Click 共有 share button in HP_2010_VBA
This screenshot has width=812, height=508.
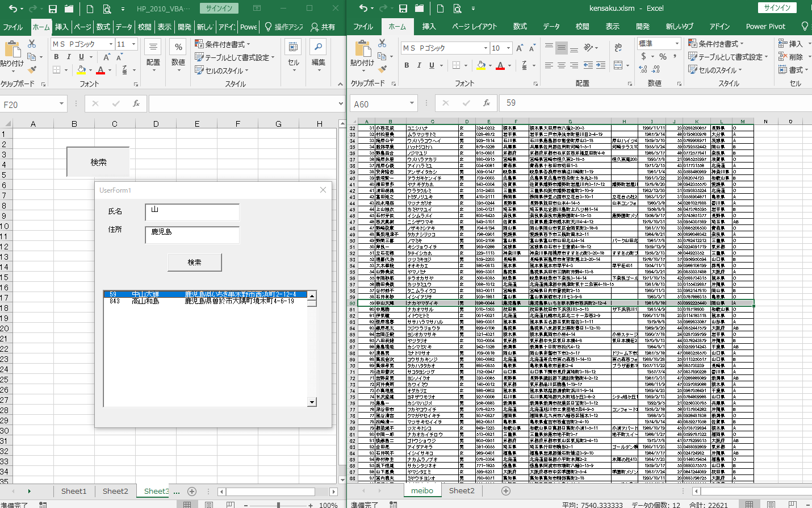point(323,27)
